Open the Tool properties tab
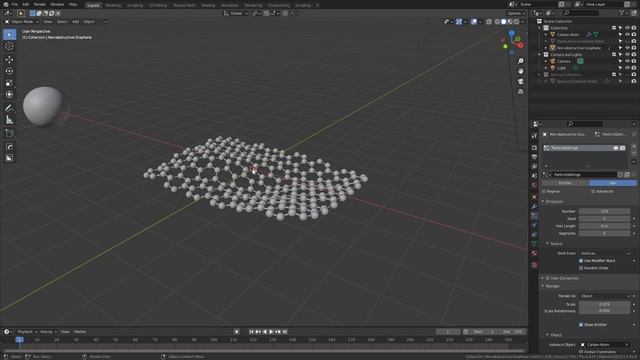The image size is (640, 360). tap(534, 136)
